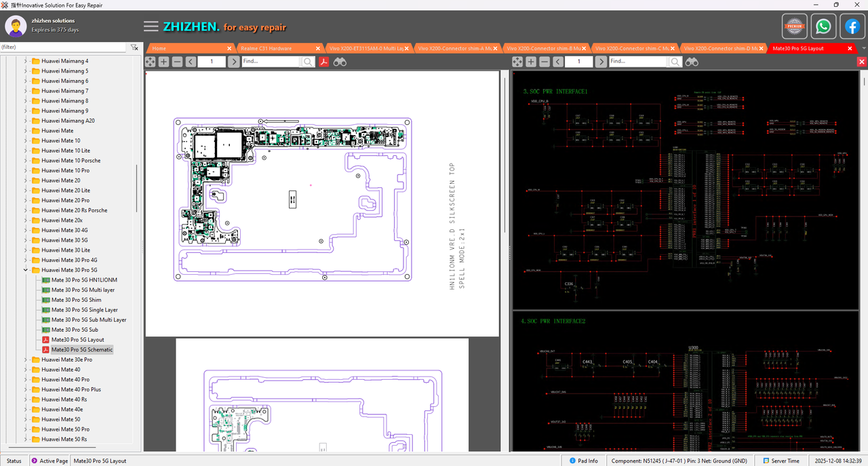Select Huawei Mate 40 Rs folder
This screenshot has width=868, height=466.
pos(64,400)
